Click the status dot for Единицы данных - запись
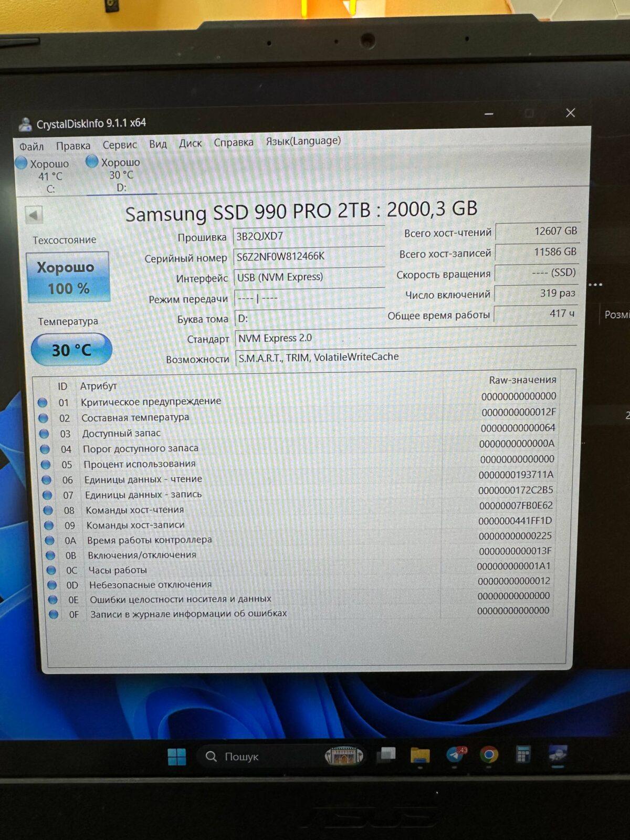This screenshot has width=630, height=840. 47,495
